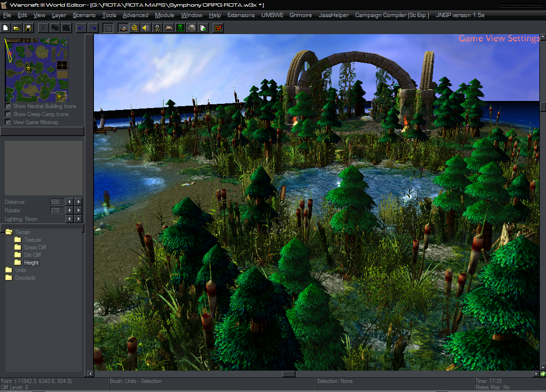Click the Rotate input field

[57, 210]
